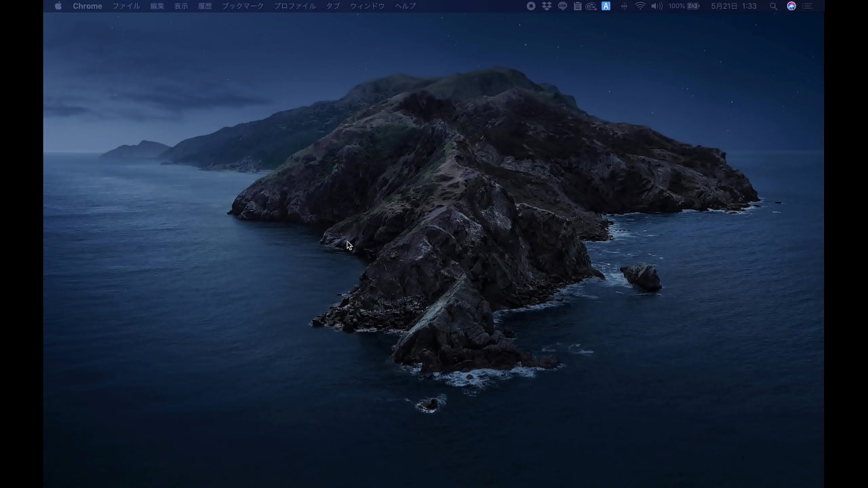
Task: Open Spotlight search magnifier
Action: point(773,6)
